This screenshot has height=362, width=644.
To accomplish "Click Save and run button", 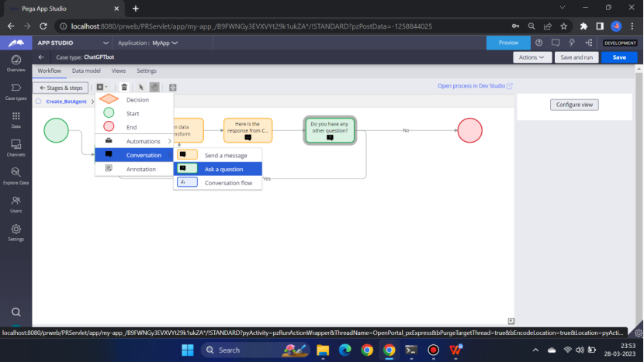I will 576,57.
